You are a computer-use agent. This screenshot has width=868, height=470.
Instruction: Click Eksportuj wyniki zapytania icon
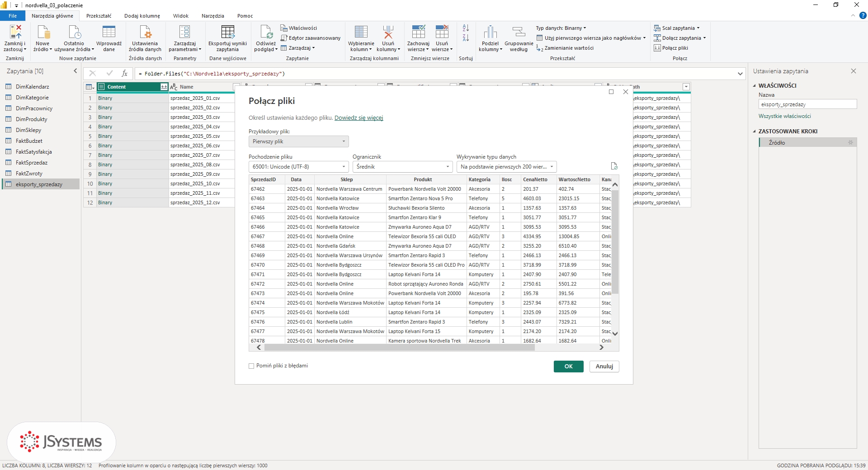227,32
